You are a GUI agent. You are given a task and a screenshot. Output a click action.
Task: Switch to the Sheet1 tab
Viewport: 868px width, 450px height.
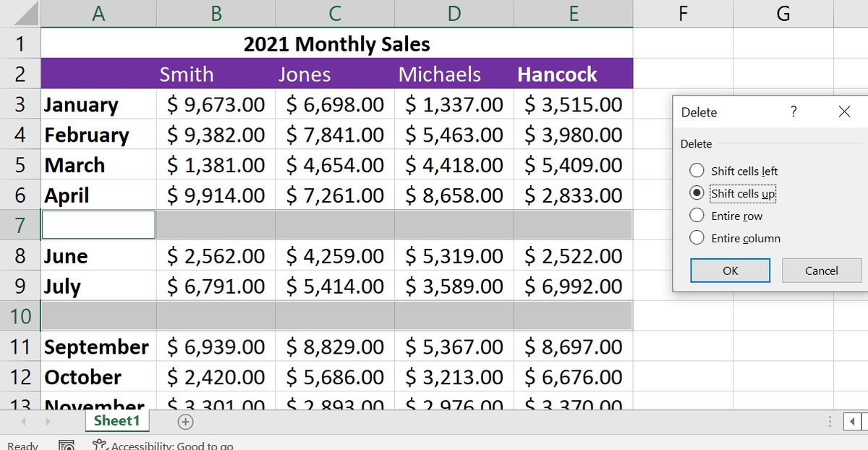click(x=116, y=421)
